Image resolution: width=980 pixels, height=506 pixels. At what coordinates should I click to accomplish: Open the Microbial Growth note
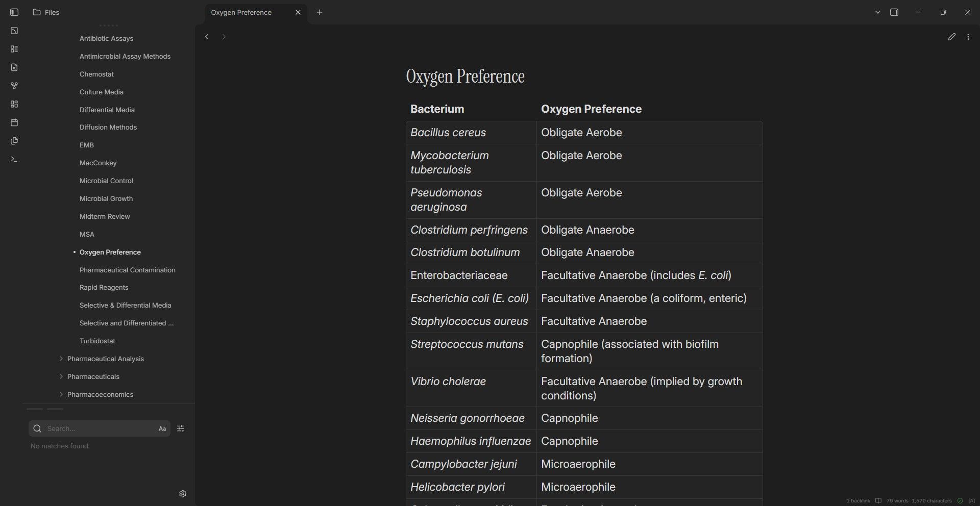[106, 198]
